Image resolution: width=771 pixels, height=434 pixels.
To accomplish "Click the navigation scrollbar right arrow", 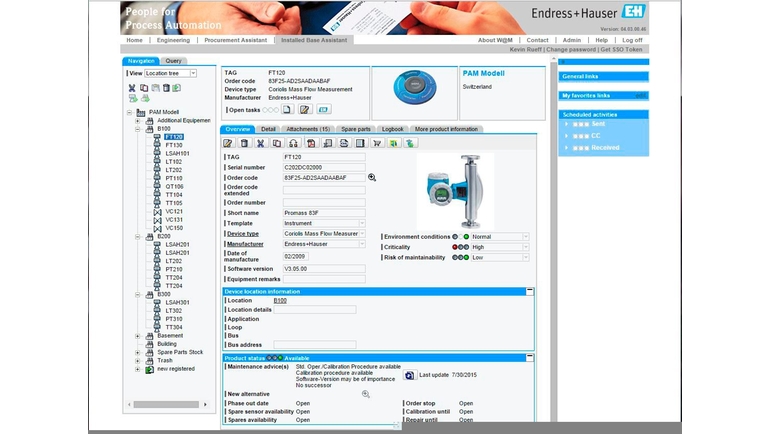I will pyautogui.click(x=206, y=405).
